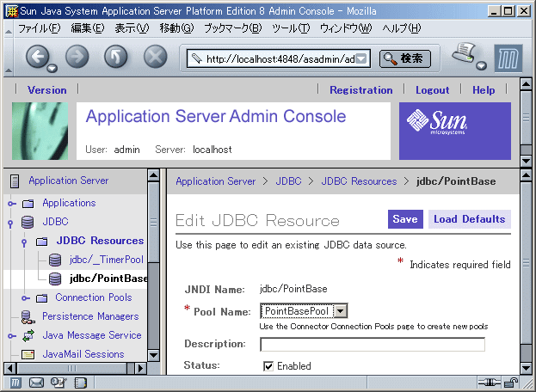Click the tree panel horizontal scrollbar thumb
This screenshot has width=536, height=392.
(x=71, y=369)
